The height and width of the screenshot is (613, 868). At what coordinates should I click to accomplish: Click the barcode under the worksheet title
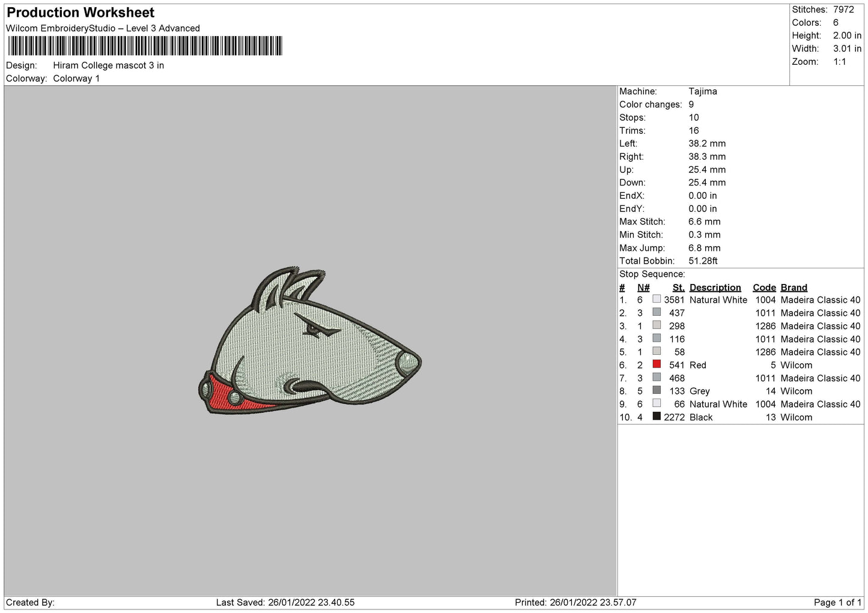pyautogui.click(x=145, y=46)
